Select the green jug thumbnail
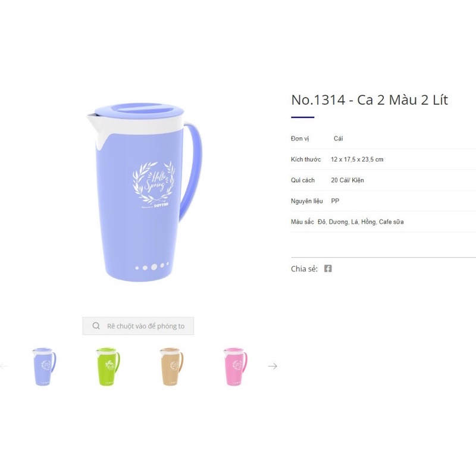This screenshot has height=476, width=476. [x=108, y=367]
